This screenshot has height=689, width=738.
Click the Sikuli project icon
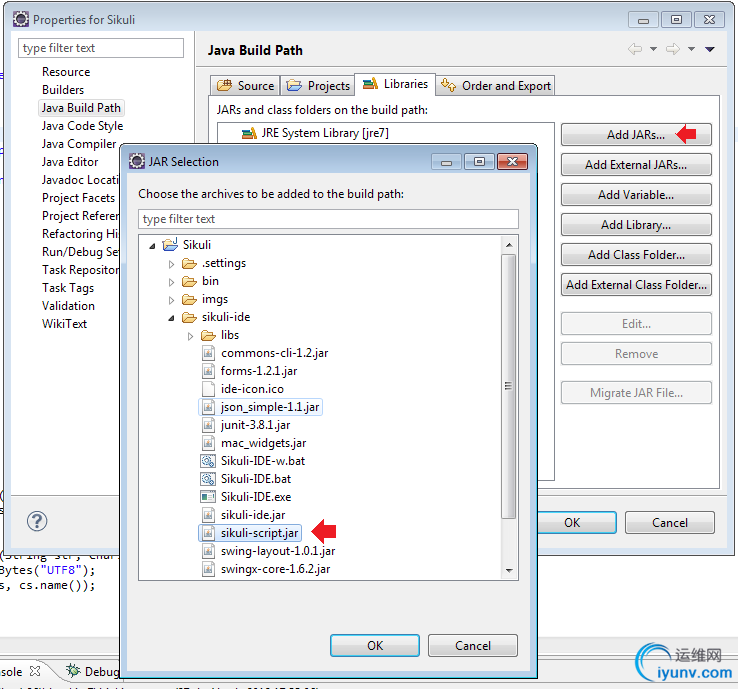click(x=170, y=245)
